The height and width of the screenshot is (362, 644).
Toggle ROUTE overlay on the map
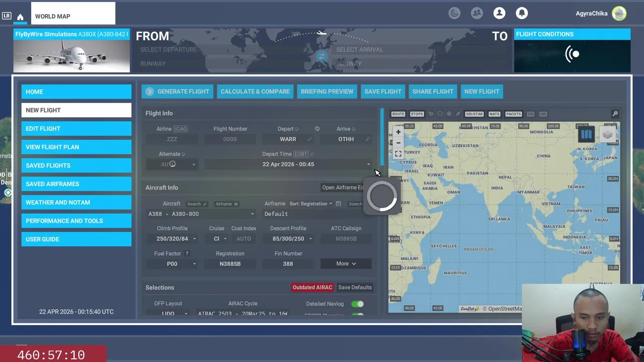pyautogui.click(x=398, y=114)
